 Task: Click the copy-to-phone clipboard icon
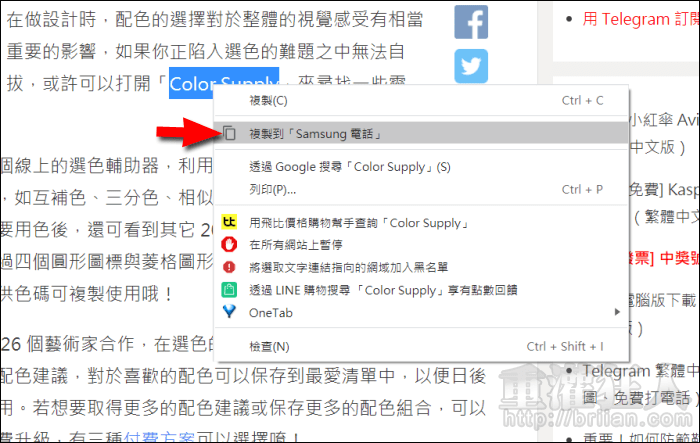[x=229, y=133]
